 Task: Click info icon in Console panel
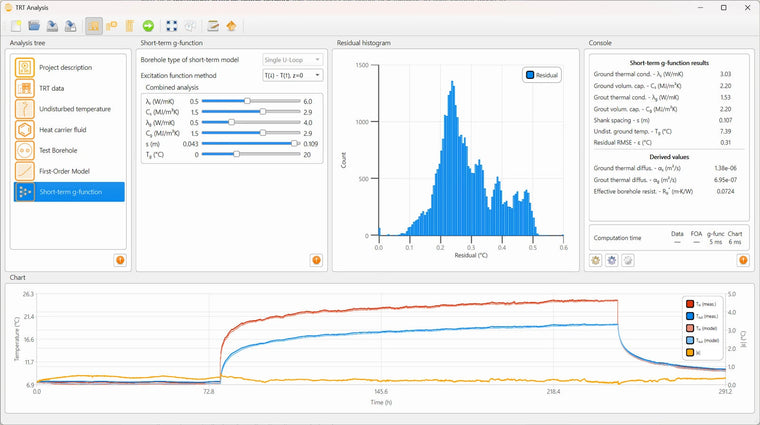tap(743, 260)
